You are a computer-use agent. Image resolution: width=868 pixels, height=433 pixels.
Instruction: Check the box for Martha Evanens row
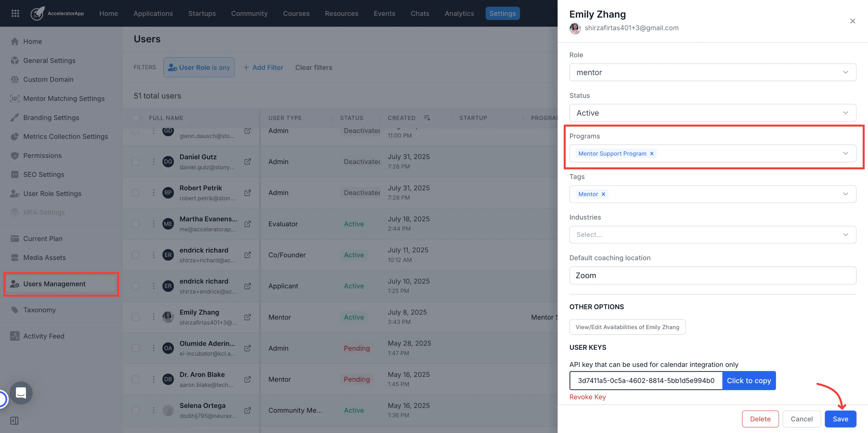point(135,224)
